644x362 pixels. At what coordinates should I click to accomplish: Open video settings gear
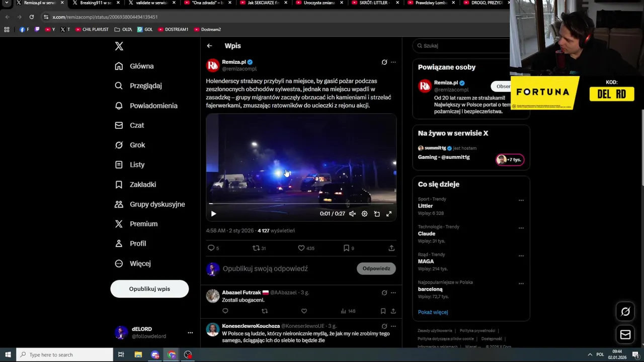tap(364, 214)
